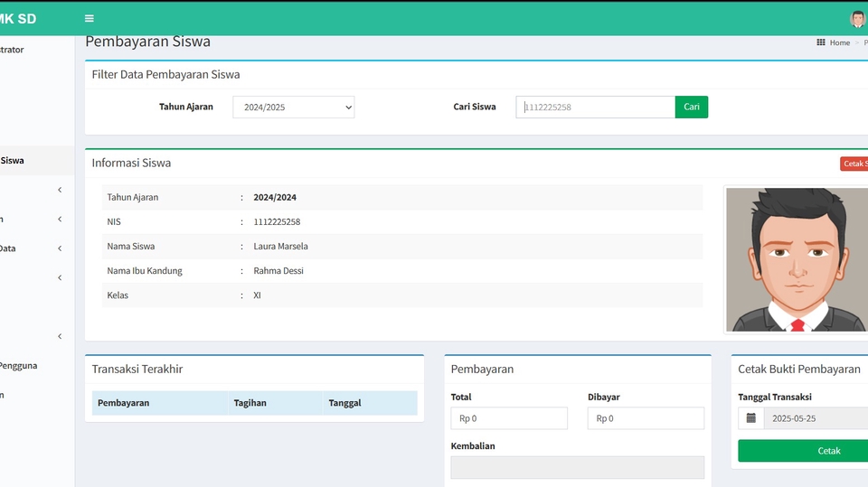Click the Total amount field
The width and height of the screenshot is (868, 487).
[509, 418]
